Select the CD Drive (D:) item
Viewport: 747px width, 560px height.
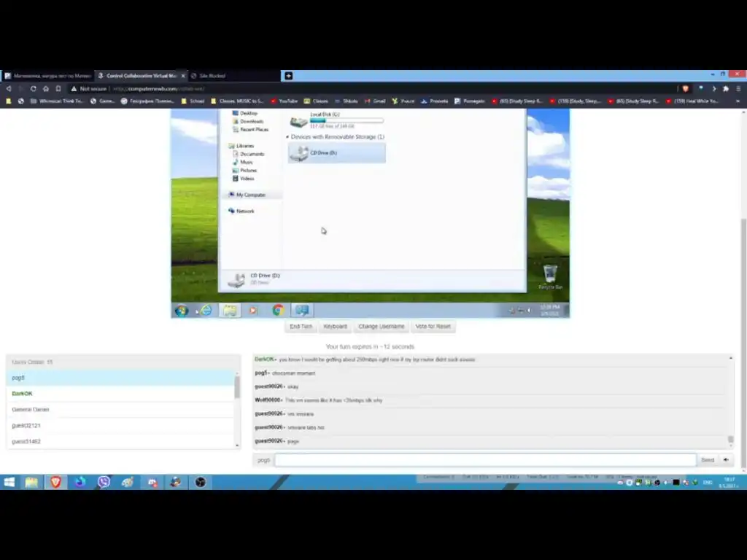click(337, 153)
